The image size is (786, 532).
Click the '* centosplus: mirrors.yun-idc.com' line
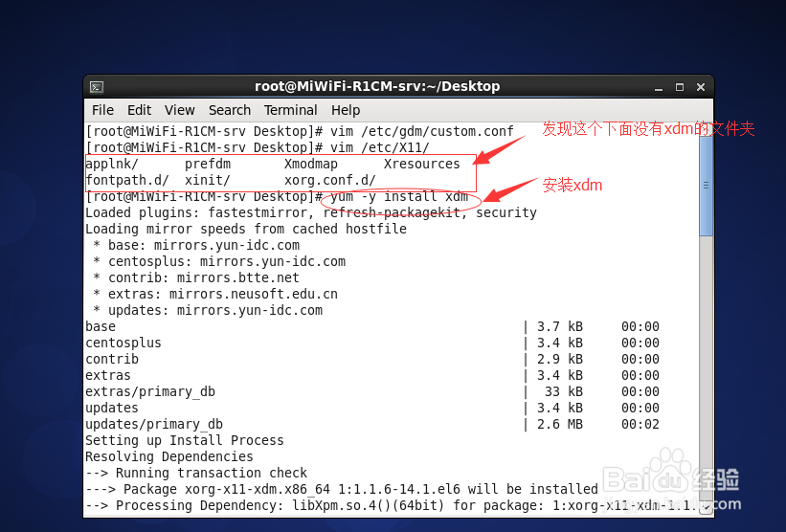(219, 261)
